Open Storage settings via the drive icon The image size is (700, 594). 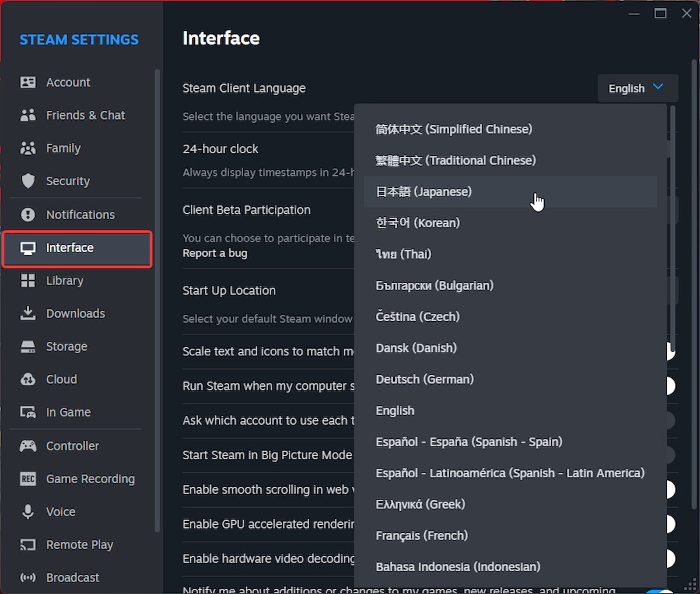tap(27, 346)
